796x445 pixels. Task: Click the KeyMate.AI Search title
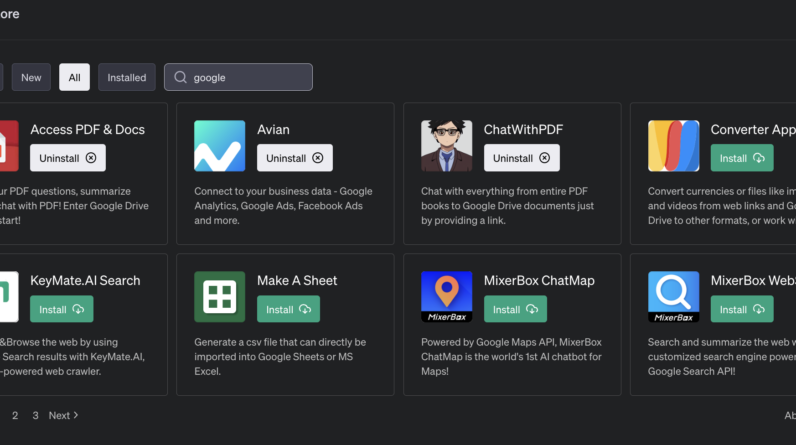tap(85, 281)
